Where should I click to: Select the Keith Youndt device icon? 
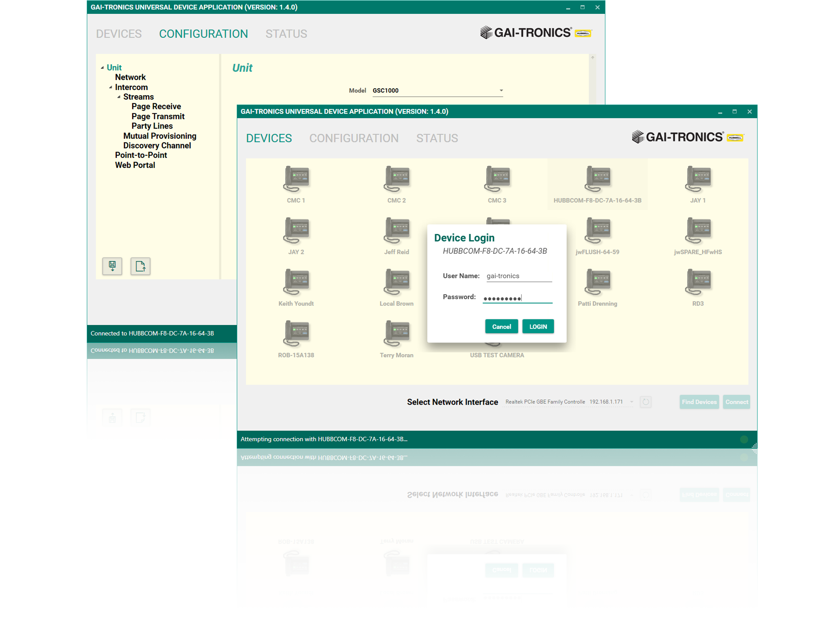(x=296, y=283)
